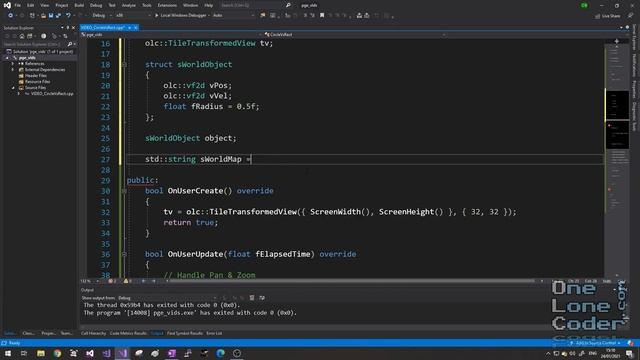
Task: Open the Tools menu
Action: click(x=147, y=5)
